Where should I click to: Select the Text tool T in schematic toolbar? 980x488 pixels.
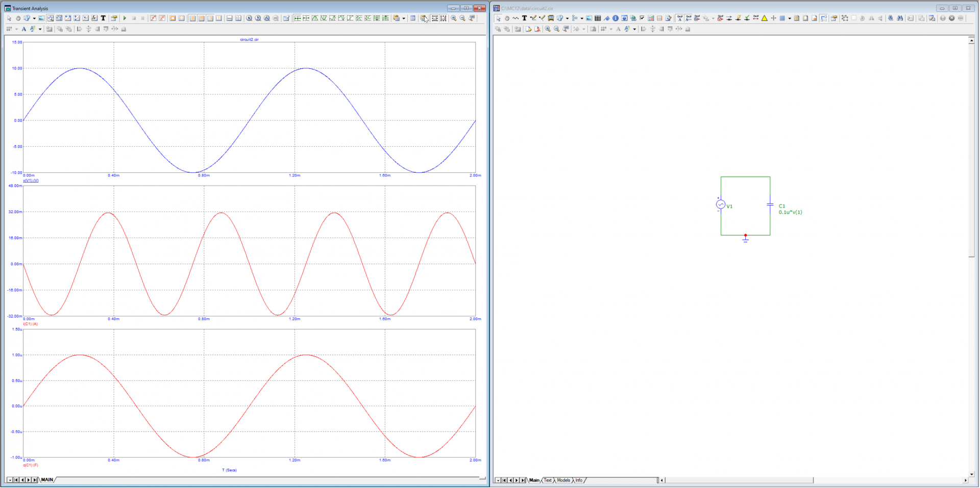coord(524,18)
